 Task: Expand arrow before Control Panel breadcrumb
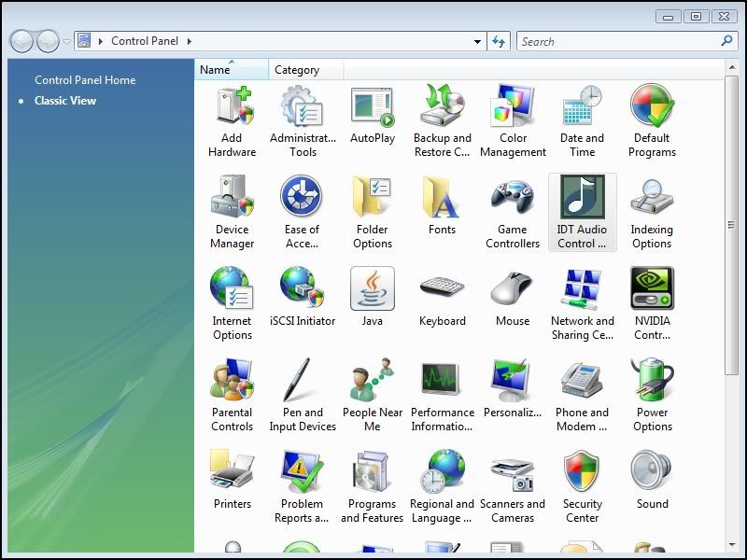[x=101, y=41]
